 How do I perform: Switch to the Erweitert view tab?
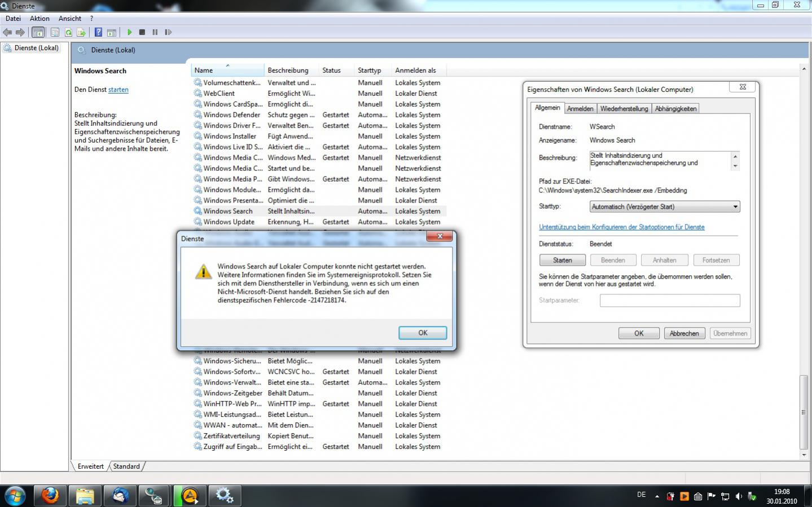click(90, 466)
